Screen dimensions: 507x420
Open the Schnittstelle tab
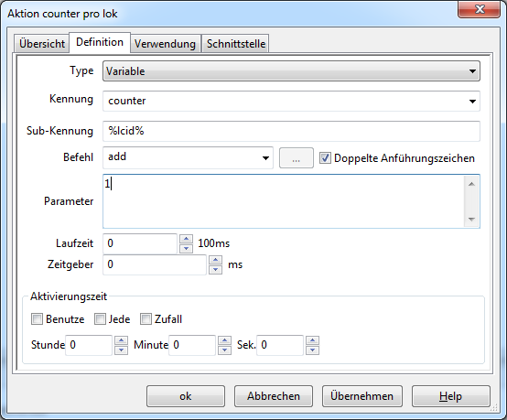point(236,44)
